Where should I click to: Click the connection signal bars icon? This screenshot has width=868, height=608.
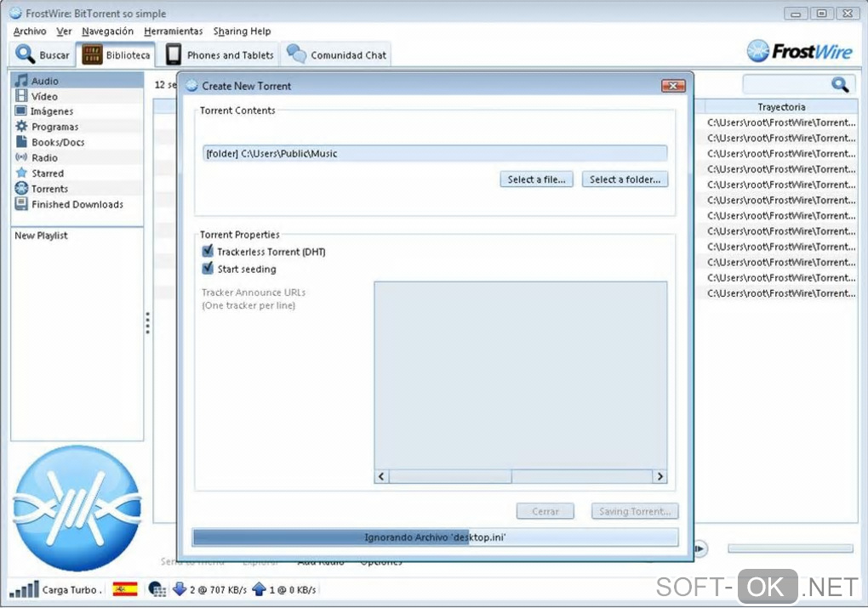coord(25,589)
